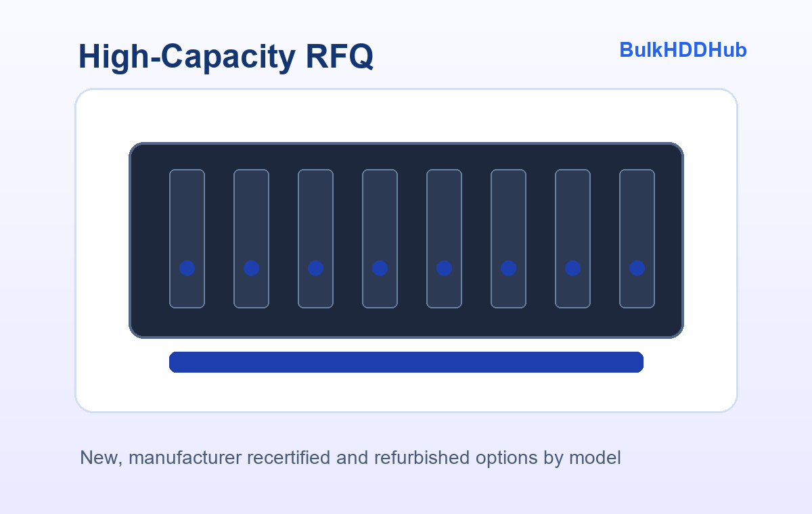The image size is (812, 514).
Task: Select the solid blue bar beneath the drive enclosure
Action: tap(406, 362)
